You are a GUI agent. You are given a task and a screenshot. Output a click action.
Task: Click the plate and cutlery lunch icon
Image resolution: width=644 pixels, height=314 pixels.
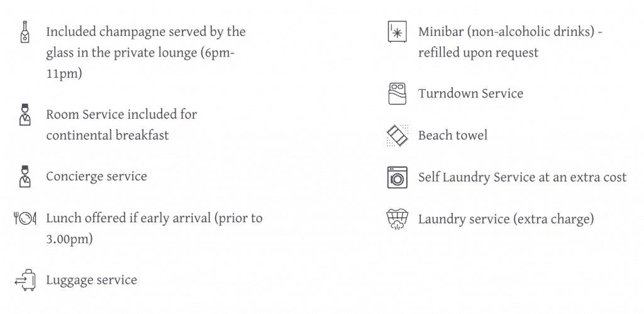pyautogui.click(x=25, y=218)
